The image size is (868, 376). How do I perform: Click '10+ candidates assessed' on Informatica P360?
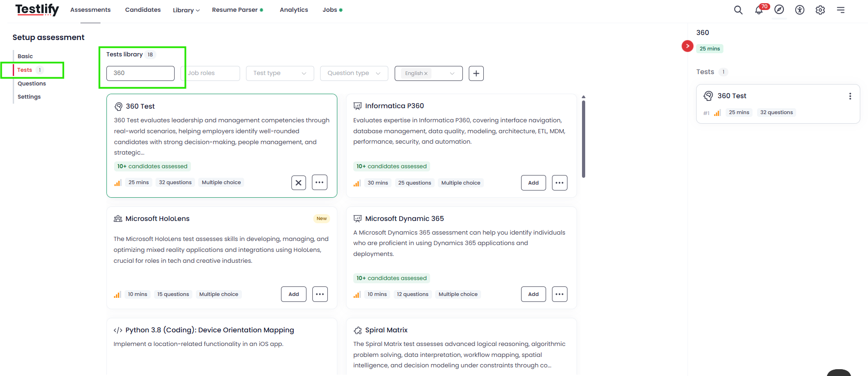[391, 166]
